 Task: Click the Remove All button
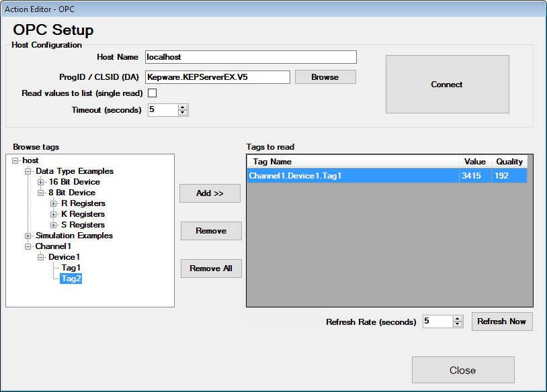(211, 268)
